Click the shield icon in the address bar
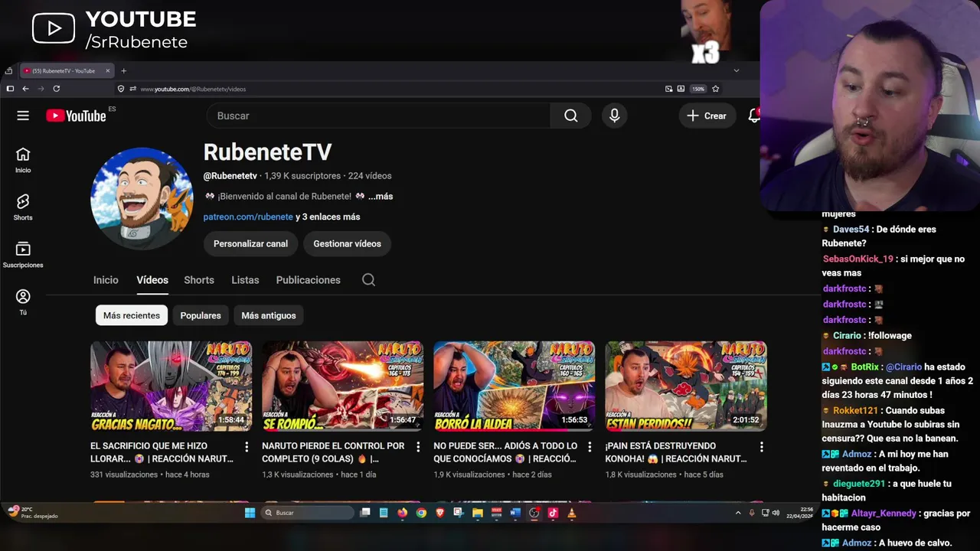Viewport: 980px width, 551px height. click(121, 89)
